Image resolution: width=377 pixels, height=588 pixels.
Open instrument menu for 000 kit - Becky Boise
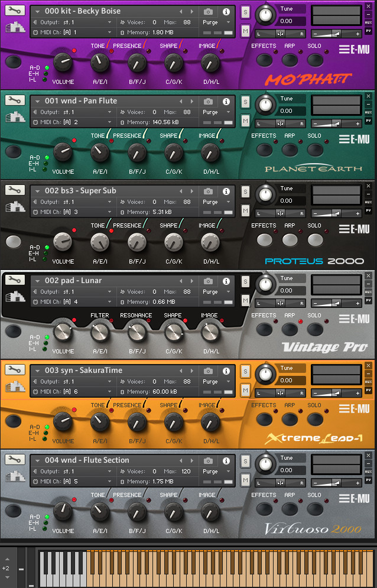click(37, 12)
